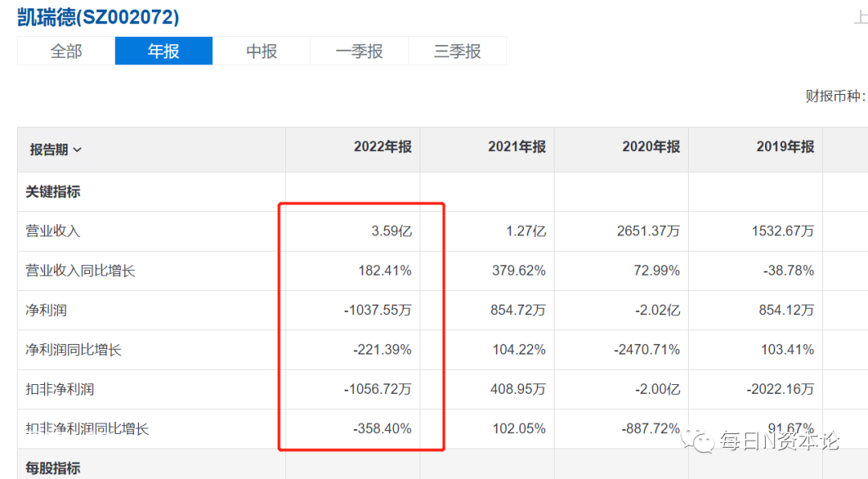
Task: Click the 2020年报 column header
Action: point(651,147)
